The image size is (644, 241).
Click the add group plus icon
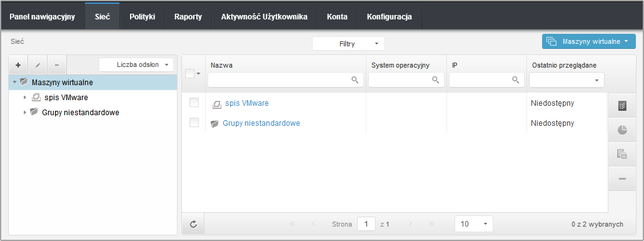pos(18,65)
